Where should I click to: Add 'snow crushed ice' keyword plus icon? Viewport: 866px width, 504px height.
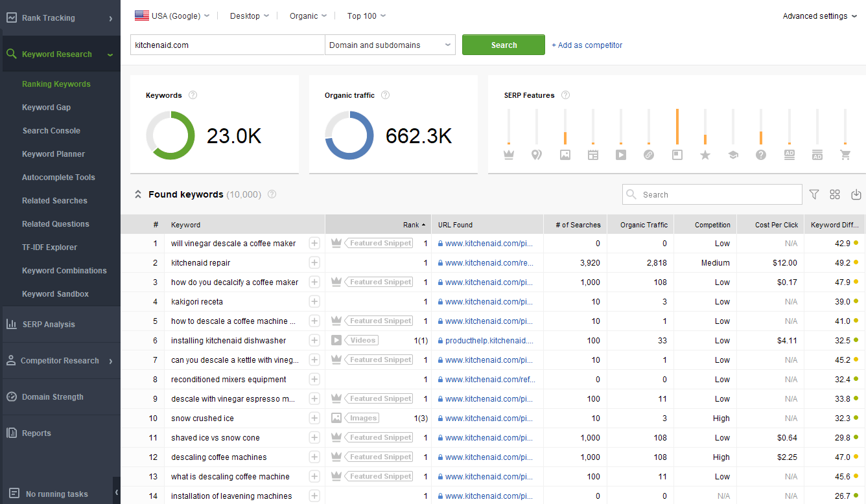pos(314,418)
